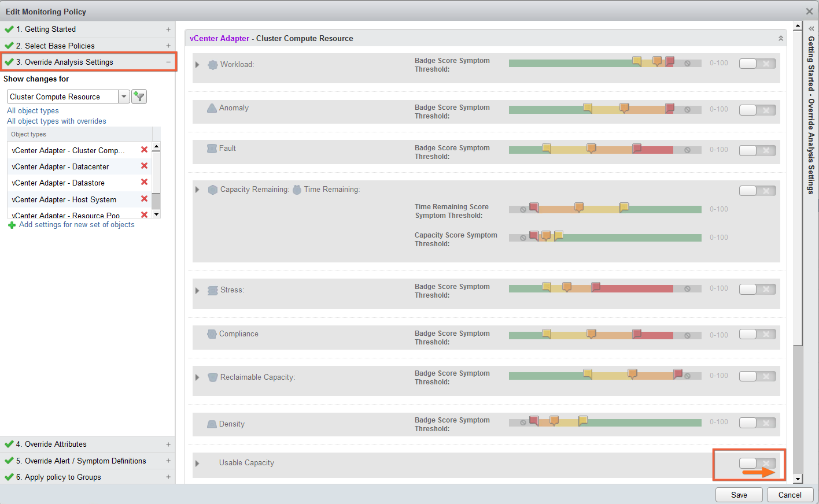Click the Anomaly badge icon
This screenshot has height=504, width=819.
point(212,108)
